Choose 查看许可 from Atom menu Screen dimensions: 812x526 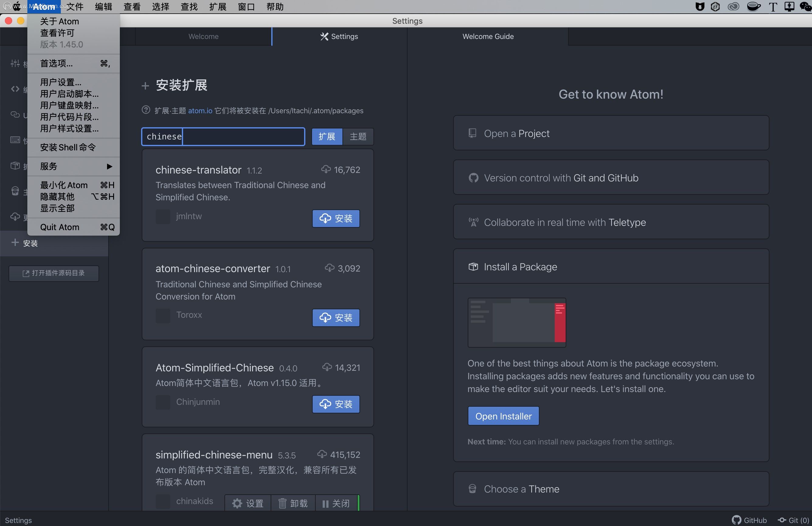73,33
